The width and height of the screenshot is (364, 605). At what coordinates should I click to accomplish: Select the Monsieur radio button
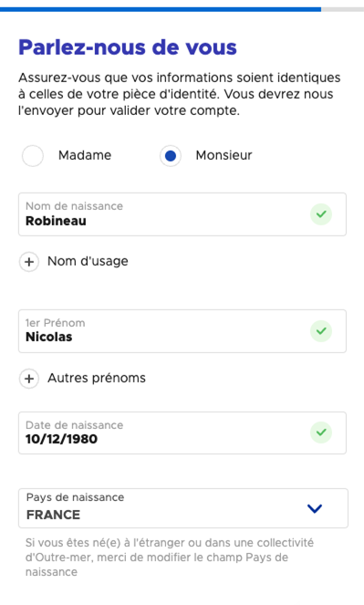[171, 156]
